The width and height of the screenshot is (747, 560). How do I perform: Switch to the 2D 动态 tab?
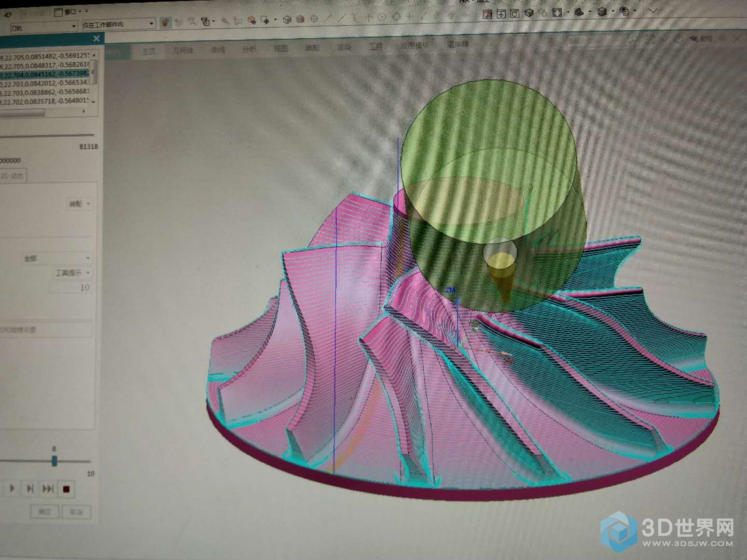tap(12, 176)
